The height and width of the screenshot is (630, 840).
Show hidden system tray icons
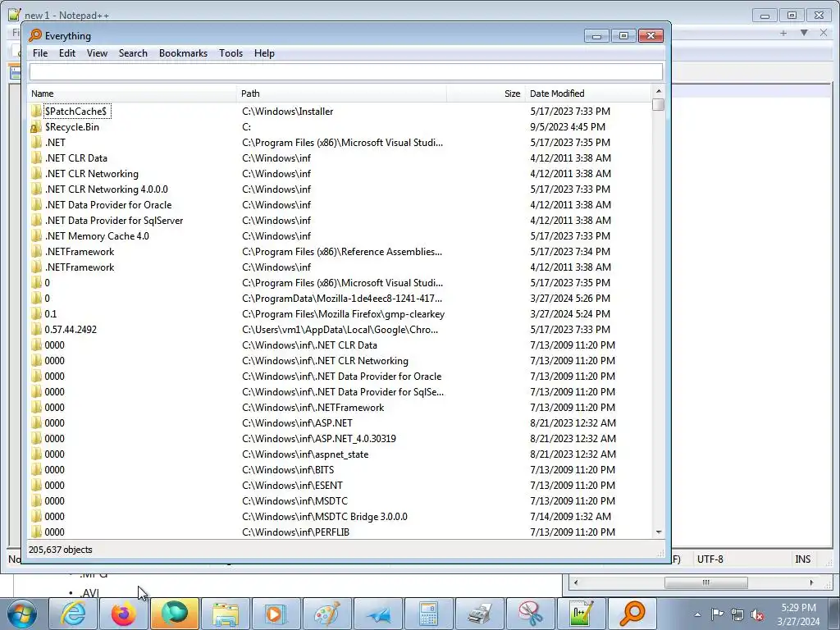pyautogui.click(x=697, y=614)
